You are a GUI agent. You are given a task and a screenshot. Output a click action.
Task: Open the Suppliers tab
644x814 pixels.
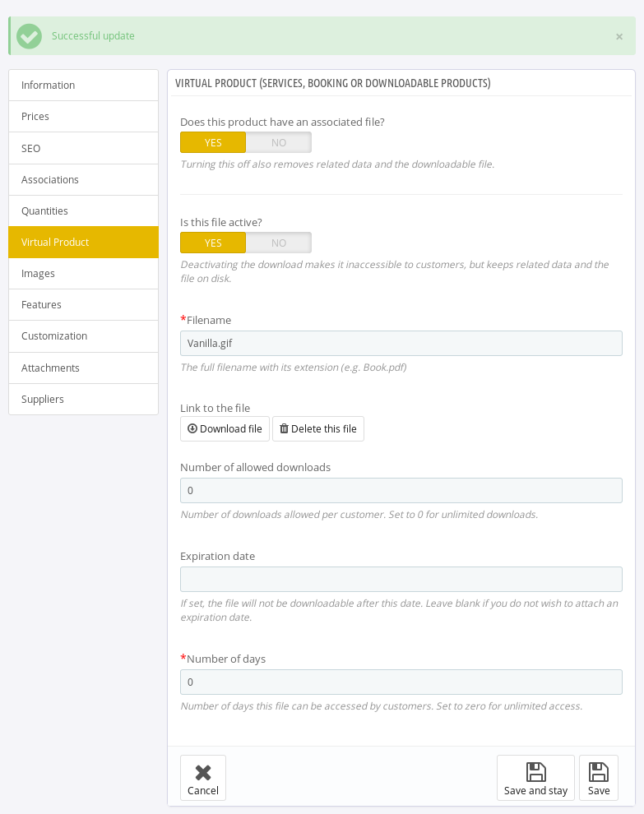pos(83,400)
